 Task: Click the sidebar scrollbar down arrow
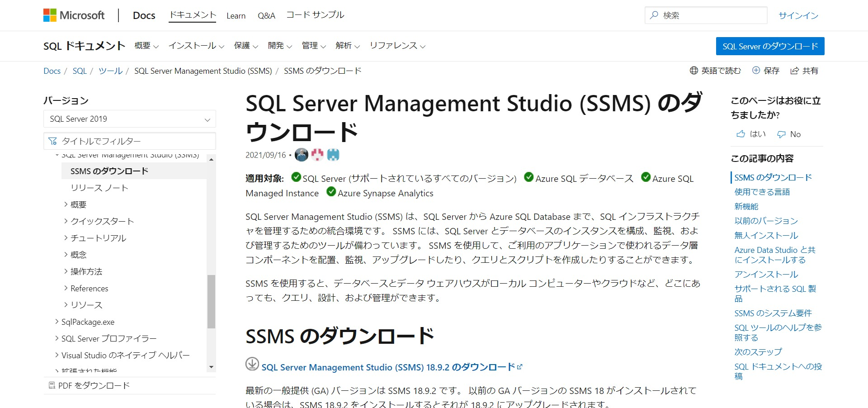pos(211,367)
